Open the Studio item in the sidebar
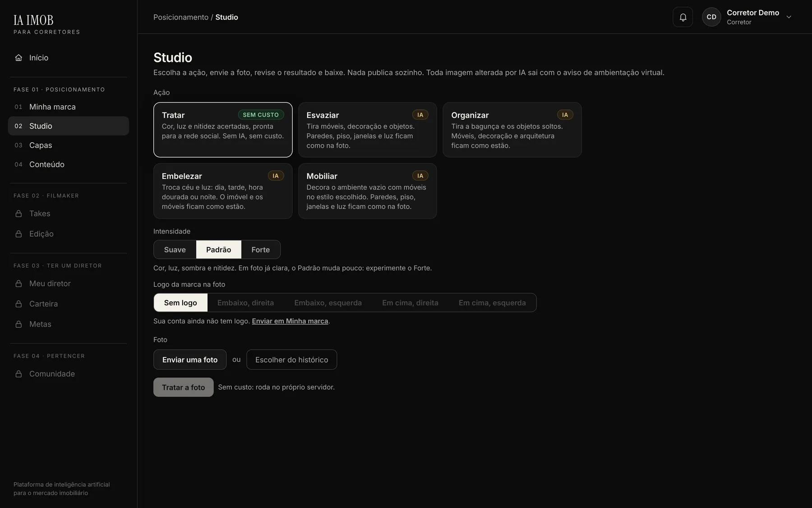This screenshot has width=812, height=508. point(69,126)
